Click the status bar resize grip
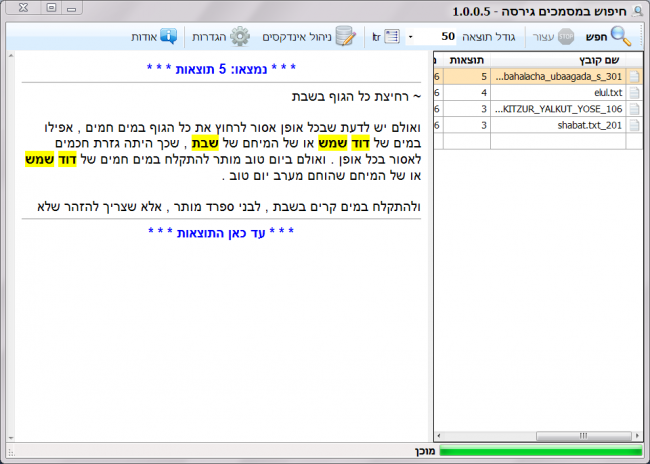Screen dimensions: 650x464 12,452
